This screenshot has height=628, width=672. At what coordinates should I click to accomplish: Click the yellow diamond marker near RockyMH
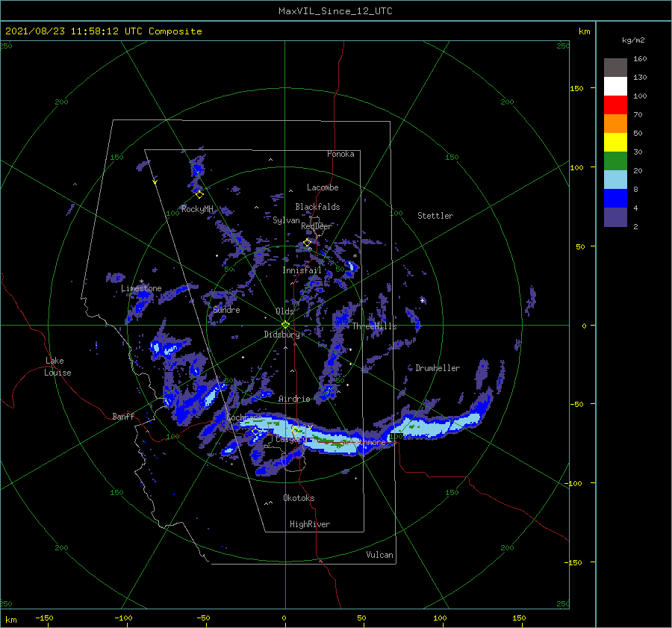pos(199,195)
